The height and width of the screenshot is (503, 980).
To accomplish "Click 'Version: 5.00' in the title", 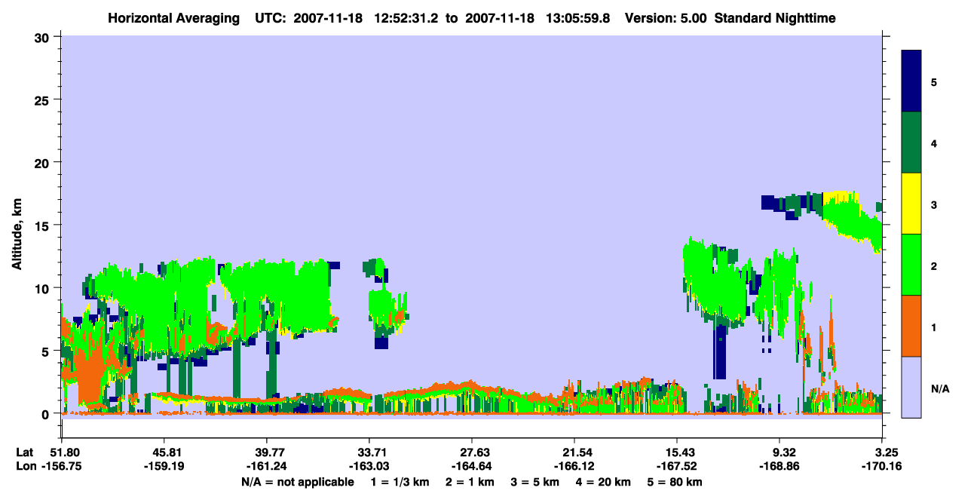I will 664,17.
